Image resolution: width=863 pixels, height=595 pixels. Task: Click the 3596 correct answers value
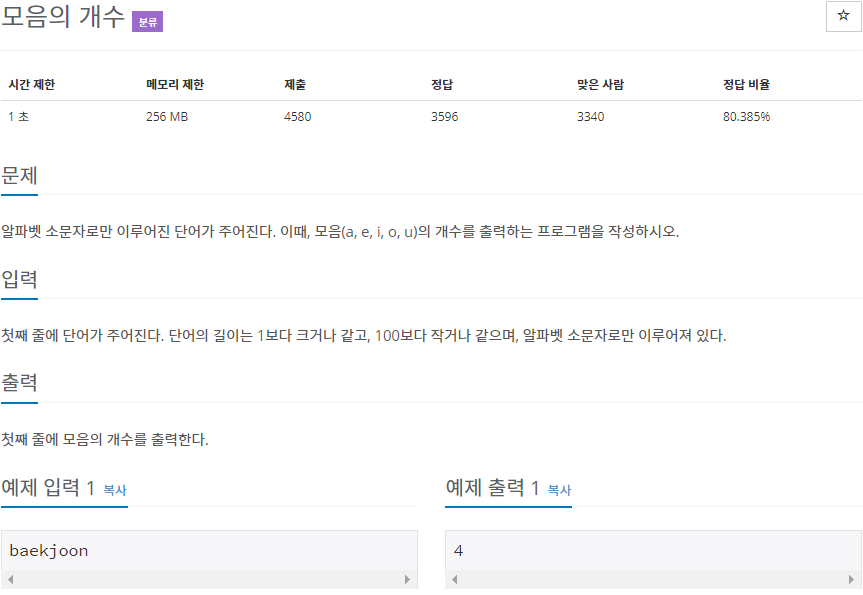pos(445,117)
